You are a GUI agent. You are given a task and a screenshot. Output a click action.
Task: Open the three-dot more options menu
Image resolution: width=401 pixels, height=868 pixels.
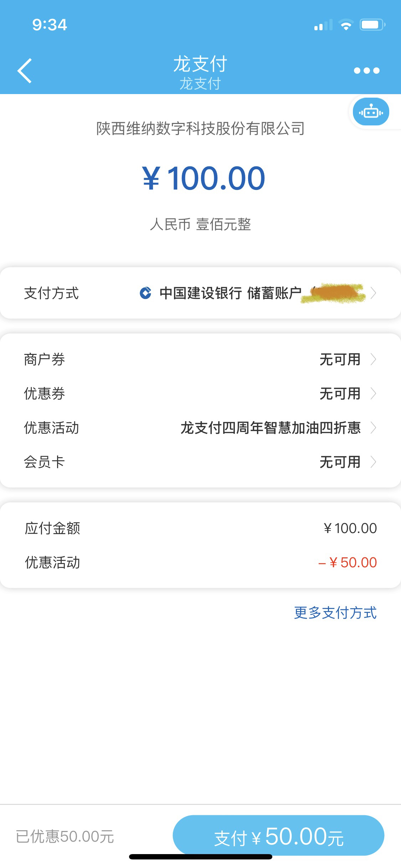(x=366, y=71)
